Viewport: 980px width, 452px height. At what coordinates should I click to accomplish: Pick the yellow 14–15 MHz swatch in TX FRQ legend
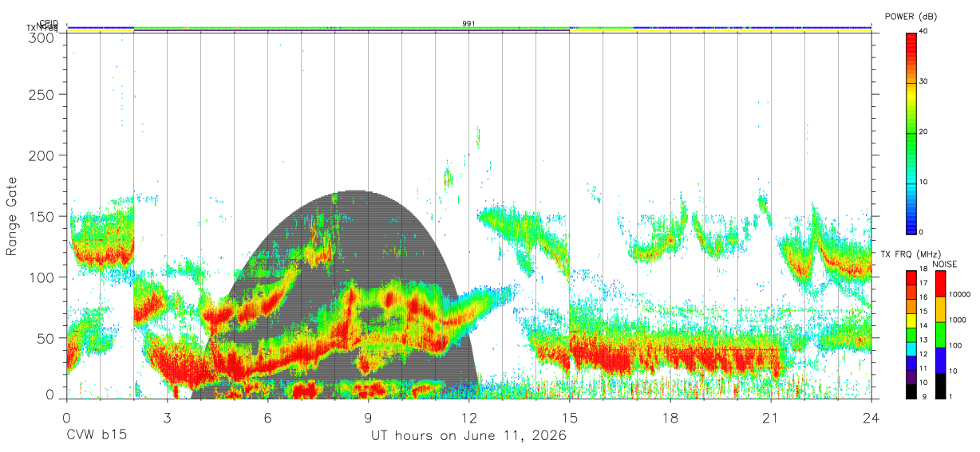coord(911,320)
